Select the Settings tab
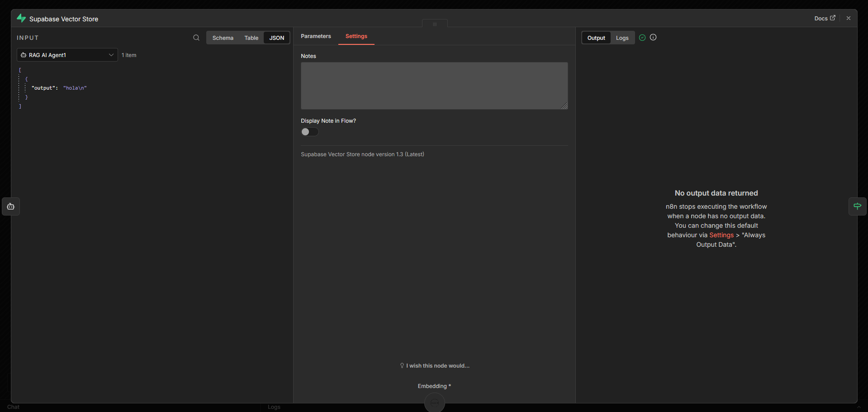The height and width of the screenshot is (412, 868). [x=356, y=36]
